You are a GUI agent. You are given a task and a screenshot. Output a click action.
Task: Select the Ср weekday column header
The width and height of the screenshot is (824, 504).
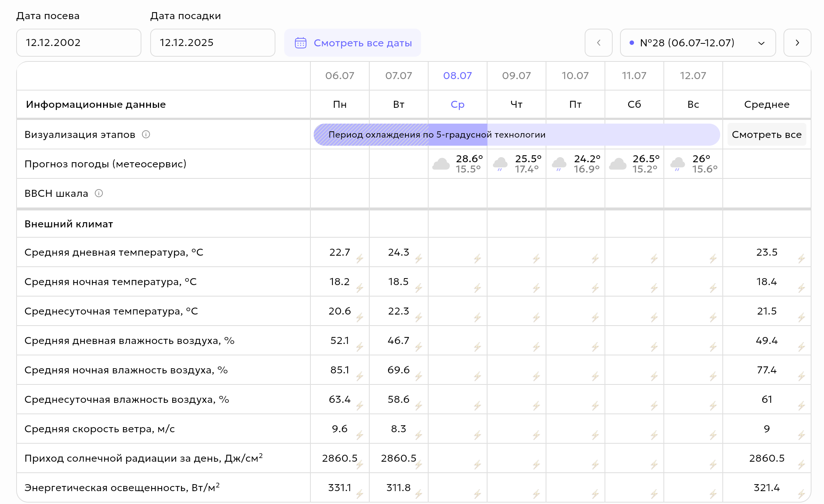(458, 104)
